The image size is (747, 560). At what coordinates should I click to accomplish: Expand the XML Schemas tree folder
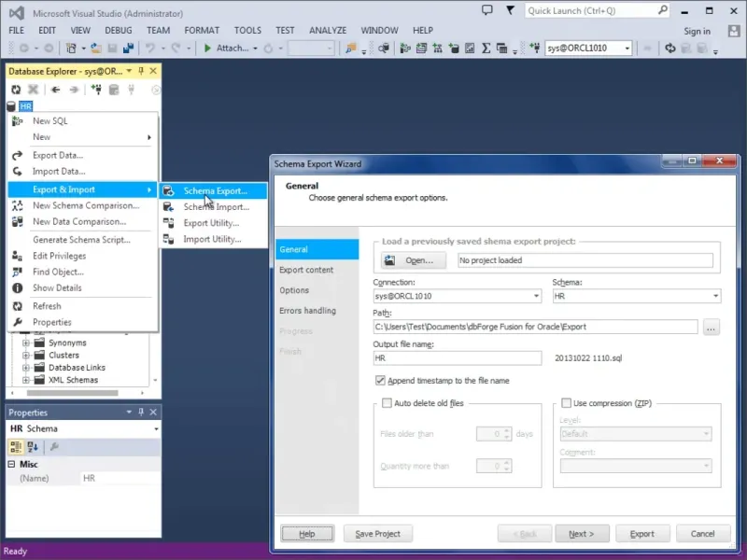(26, 380)
